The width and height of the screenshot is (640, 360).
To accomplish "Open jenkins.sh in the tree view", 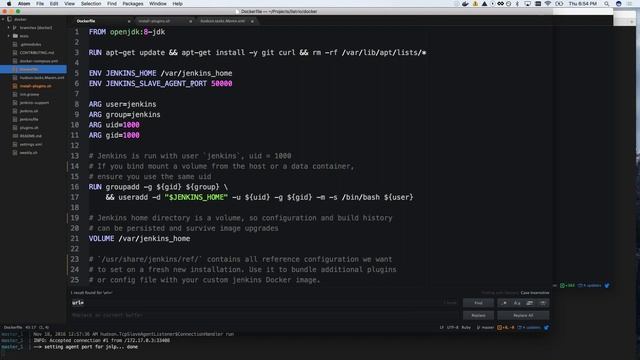I will [29, 111].
